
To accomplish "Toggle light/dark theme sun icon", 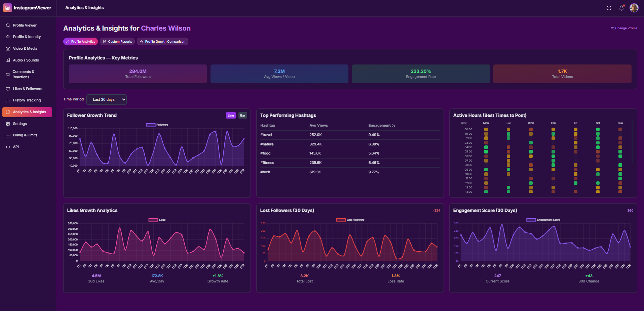I will pos(609,8).
